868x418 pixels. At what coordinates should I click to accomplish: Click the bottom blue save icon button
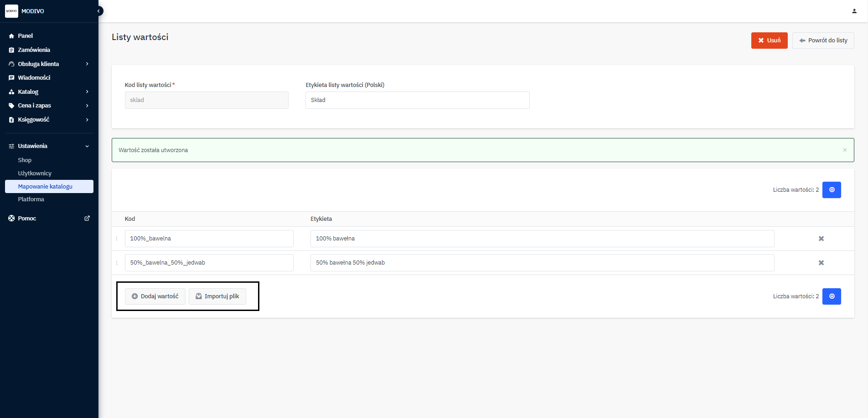pyautogui.click(x=831, y=296)
